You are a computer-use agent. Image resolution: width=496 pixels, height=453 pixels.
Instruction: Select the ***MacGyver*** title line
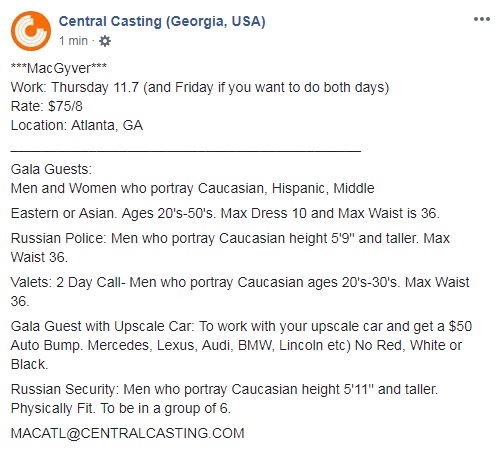59,68
